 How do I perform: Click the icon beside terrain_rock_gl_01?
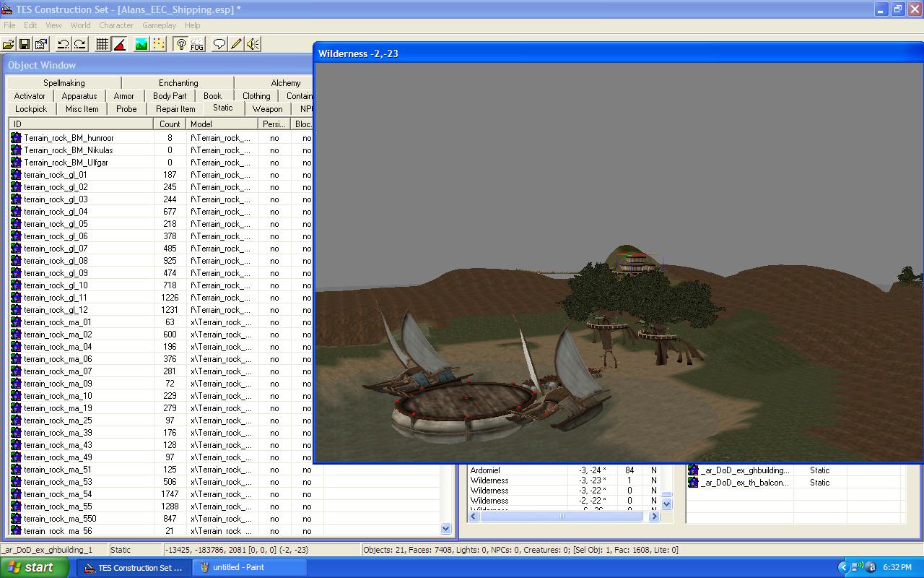(x=16, y=175)
